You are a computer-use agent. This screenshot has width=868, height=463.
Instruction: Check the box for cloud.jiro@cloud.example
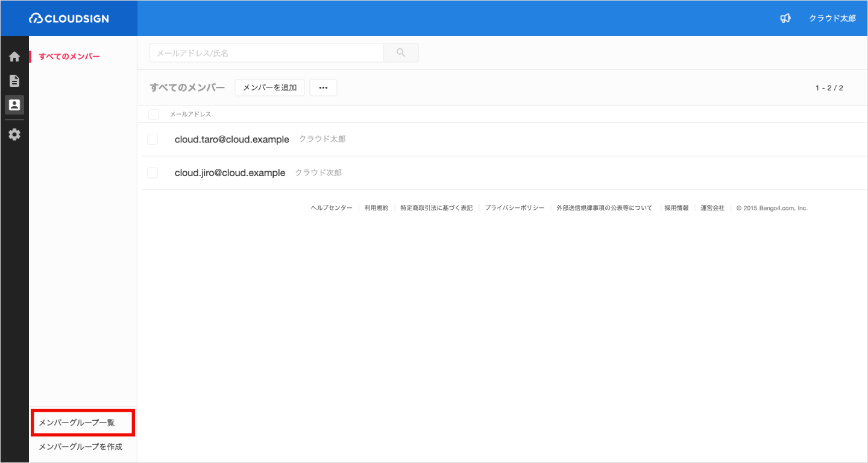coord(153,173)
